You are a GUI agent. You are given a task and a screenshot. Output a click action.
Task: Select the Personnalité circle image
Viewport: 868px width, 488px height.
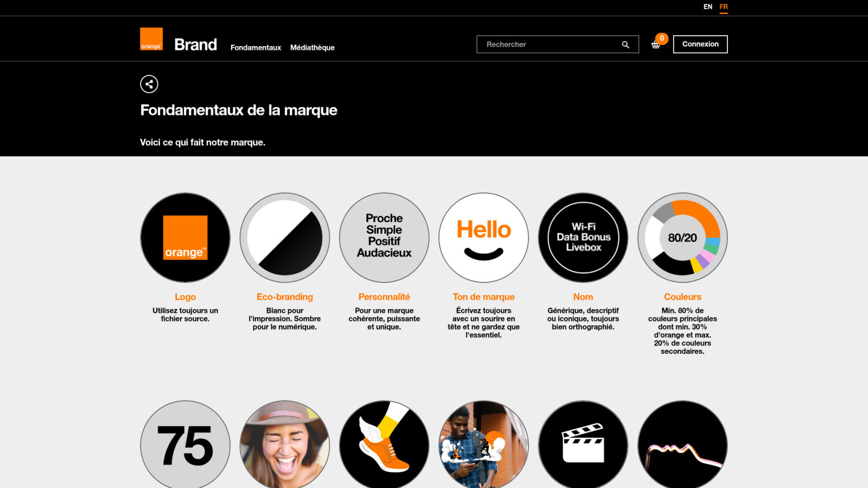click(384, 237)
